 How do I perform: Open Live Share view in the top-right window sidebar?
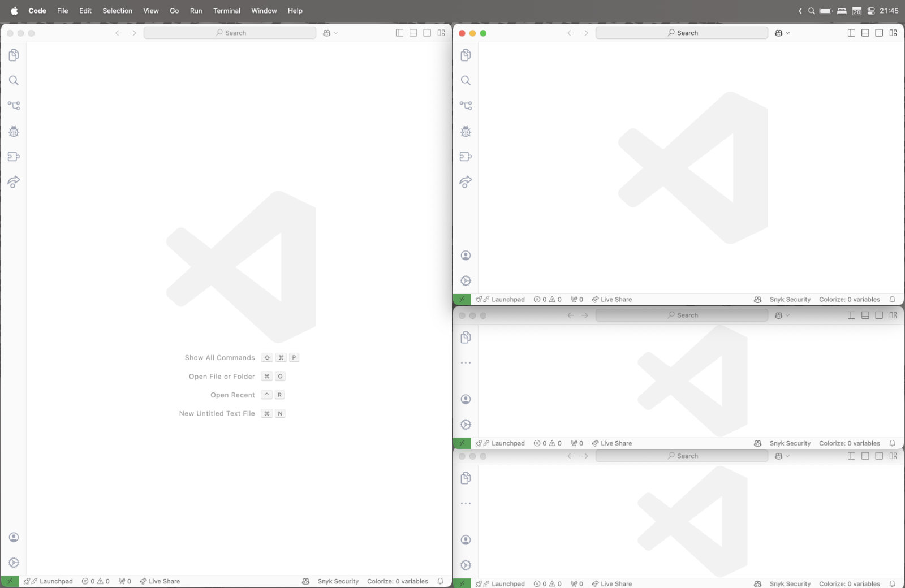pyautogui.click(x=466, y=182)
